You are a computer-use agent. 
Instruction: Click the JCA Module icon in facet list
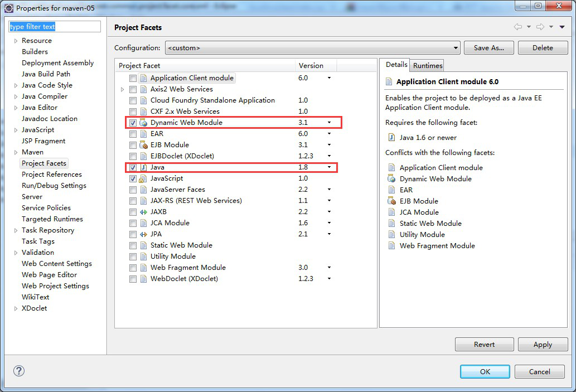[x=144, y=224]
